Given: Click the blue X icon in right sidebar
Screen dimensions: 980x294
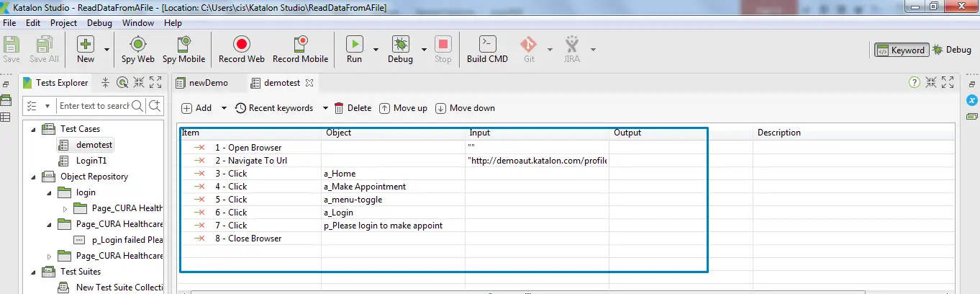Looking at the screenshot, I should pos(972,100).
